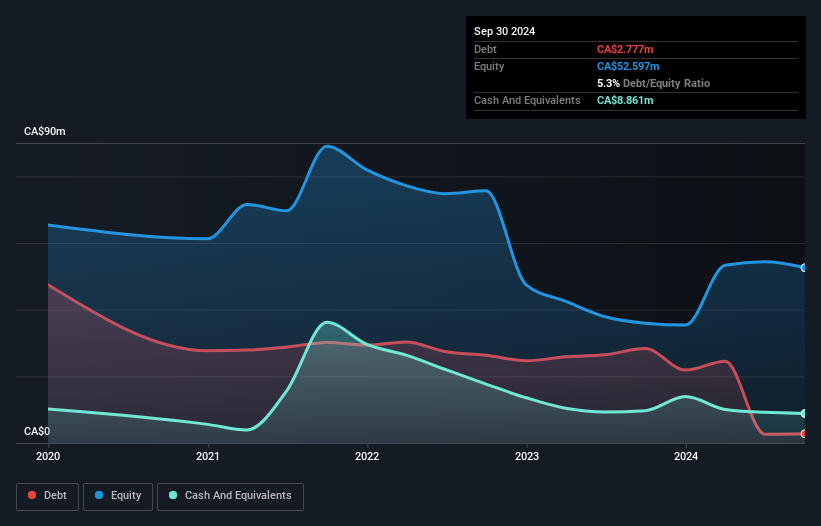Click the CA$90m y-axis label
Image resolution: width=821 pixels, height=526 pixels.
point(45,131)
